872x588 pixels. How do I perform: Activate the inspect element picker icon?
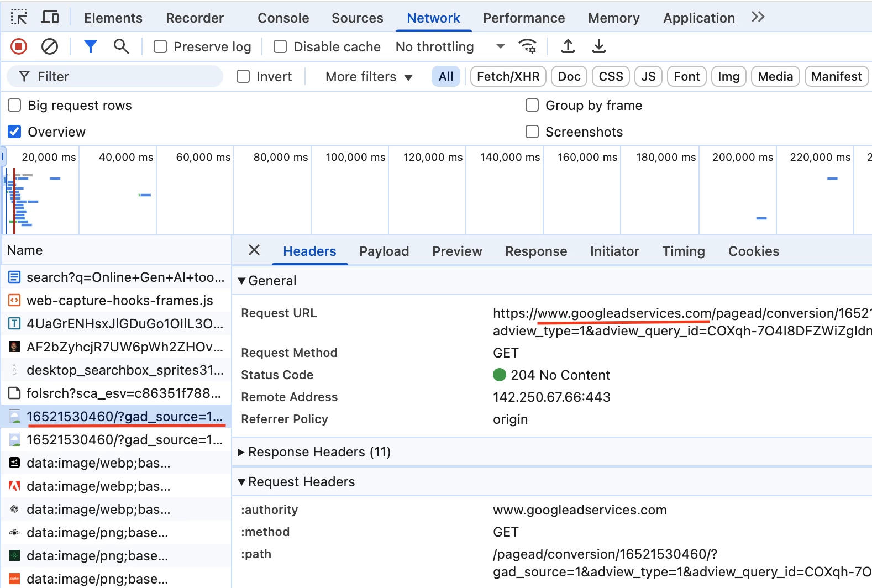click(19, 17)
